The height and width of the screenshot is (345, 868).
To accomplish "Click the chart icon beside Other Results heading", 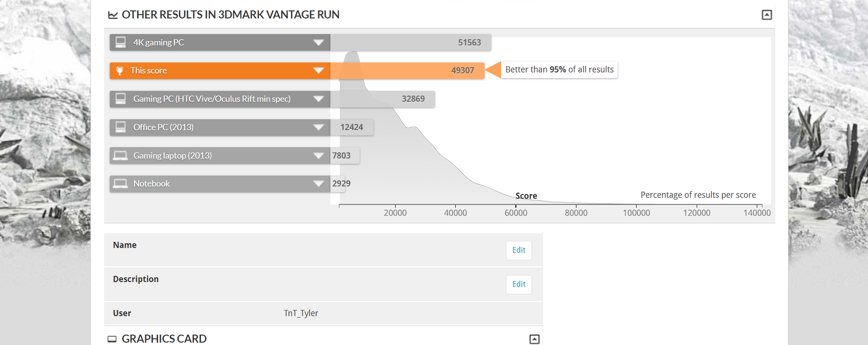I will click(x=113, y=15).
